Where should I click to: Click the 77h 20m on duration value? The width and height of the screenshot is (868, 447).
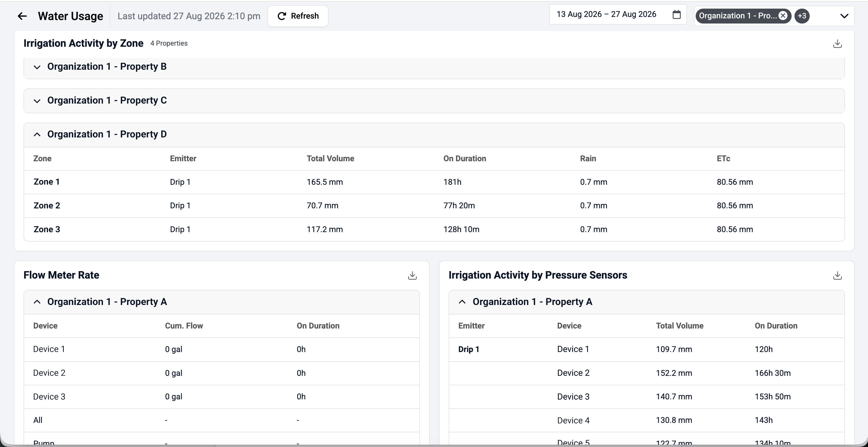tap(459, 206)
